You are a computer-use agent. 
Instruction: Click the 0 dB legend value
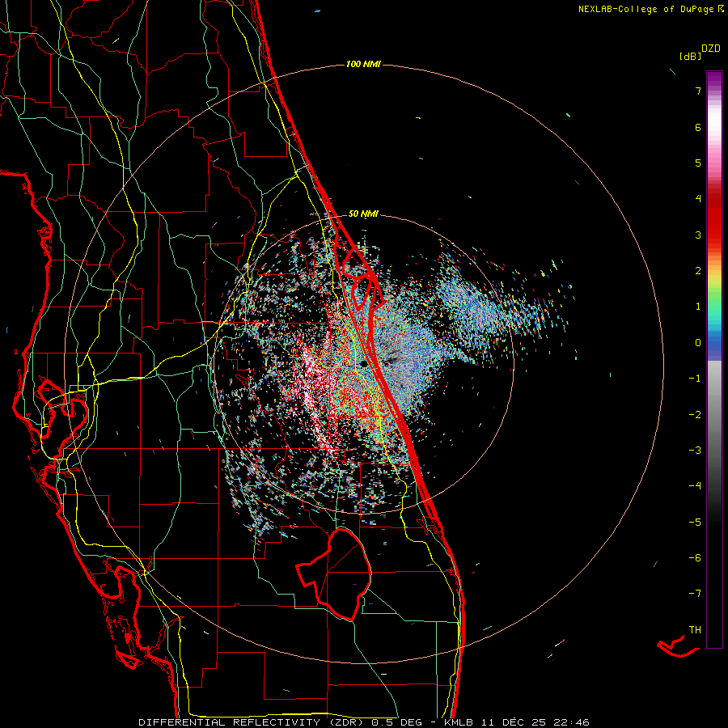698,343
